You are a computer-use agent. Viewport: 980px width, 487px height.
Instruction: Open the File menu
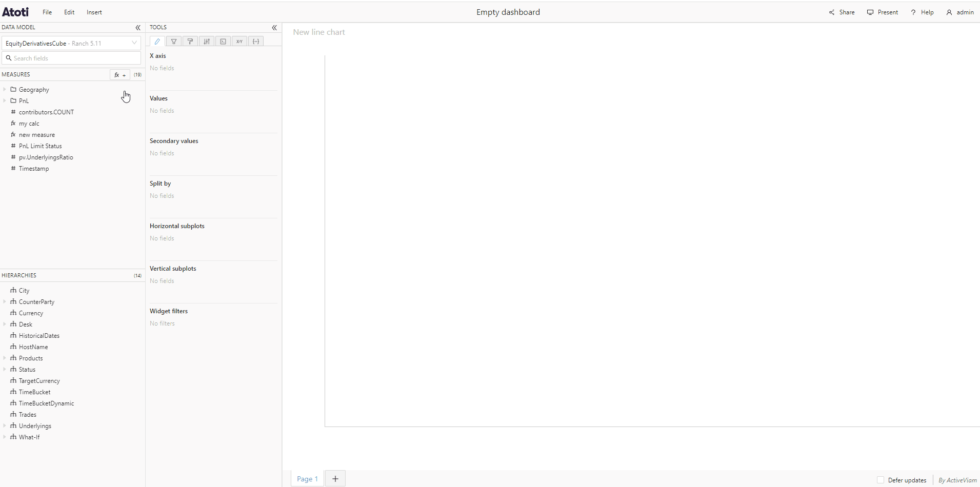[47, 12]
